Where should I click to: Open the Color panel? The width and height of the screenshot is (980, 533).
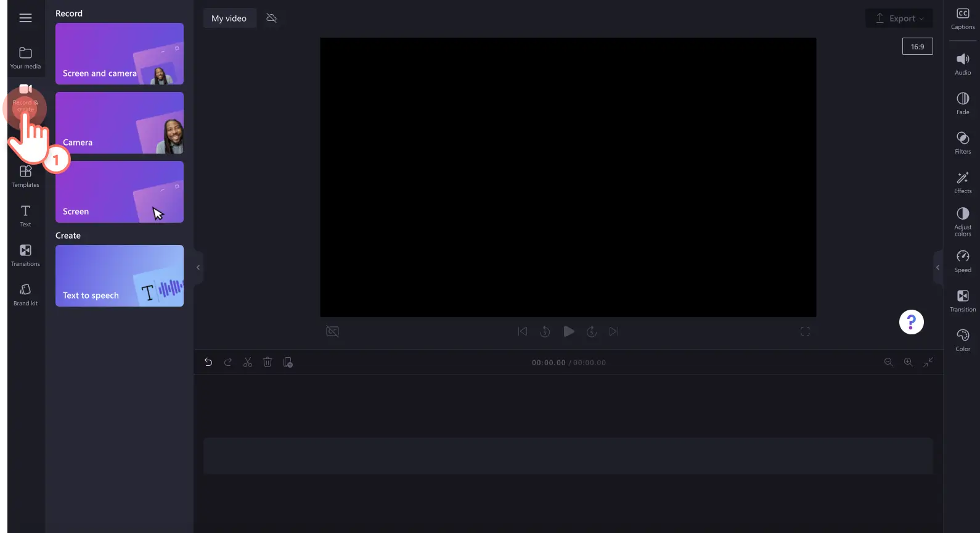963,341
